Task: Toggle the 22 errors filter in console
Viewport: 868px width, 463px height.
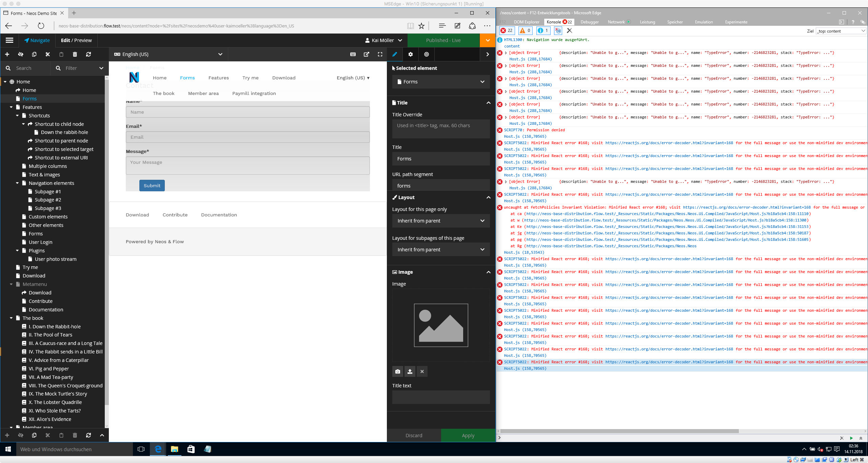Action: tap(507, 31)
